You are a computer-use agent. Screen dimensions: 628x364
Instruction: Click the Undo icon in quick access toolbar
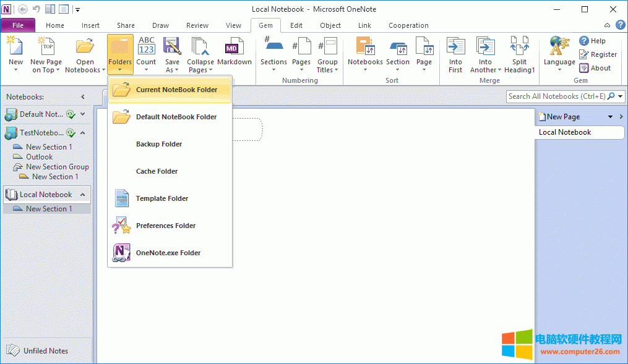[x=36, y=9]
